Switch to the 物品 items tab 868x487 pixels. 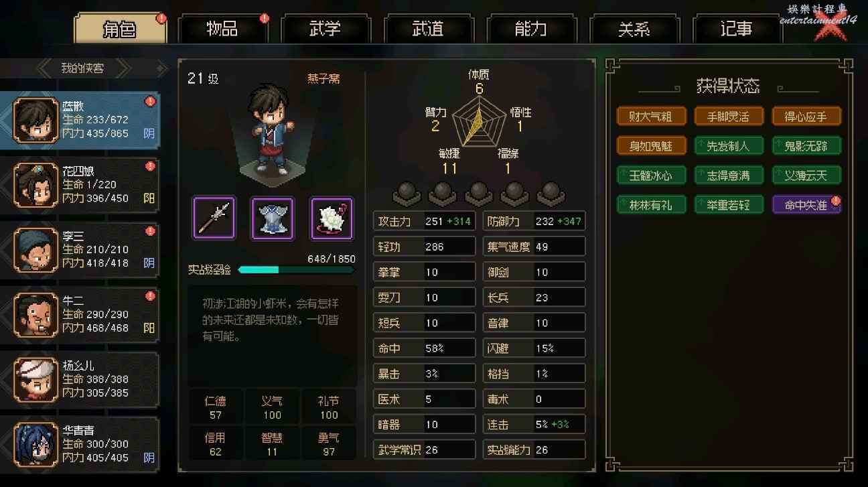(222, 29)
